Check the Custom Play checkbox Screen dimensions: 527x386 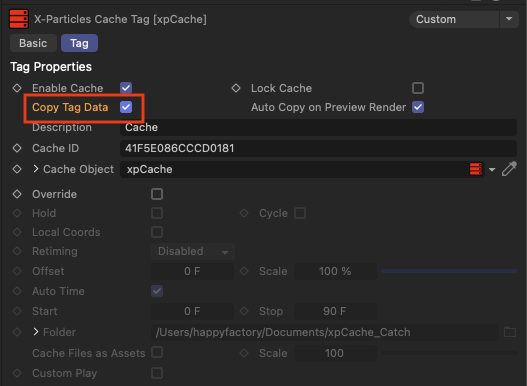coord(157,373)
